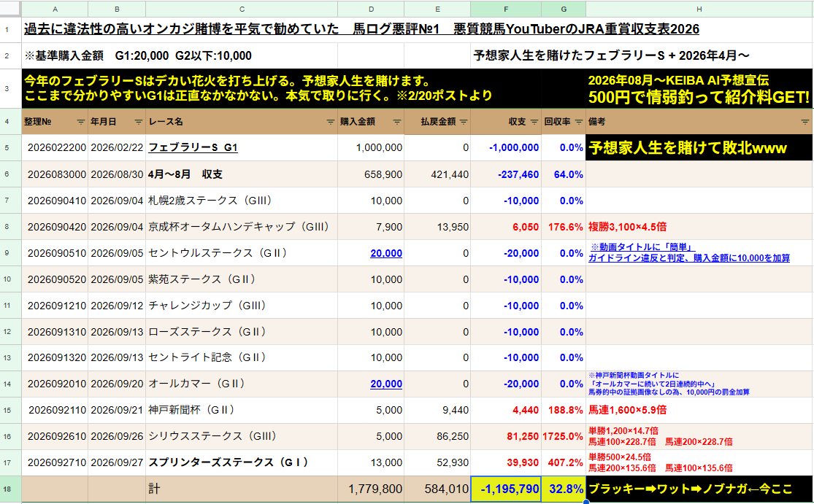Select the 1725.0% recovery rate cell

click(x=564, y=436)
